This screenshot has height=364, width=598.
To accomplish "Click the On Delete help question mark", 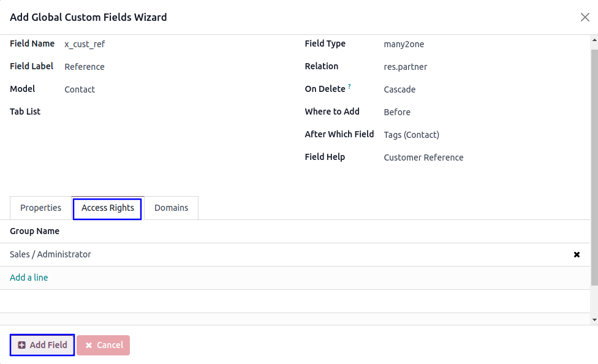I will point(349,87).
